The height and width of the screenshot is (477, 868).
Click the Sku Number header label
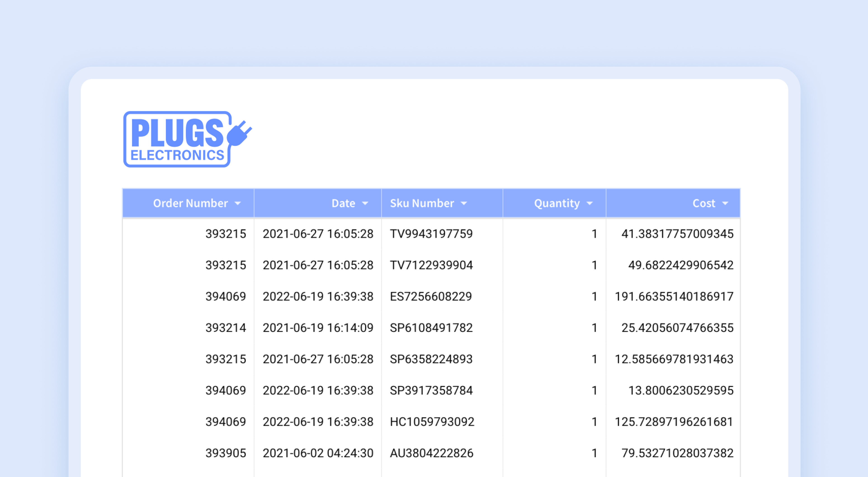(422, 203)
